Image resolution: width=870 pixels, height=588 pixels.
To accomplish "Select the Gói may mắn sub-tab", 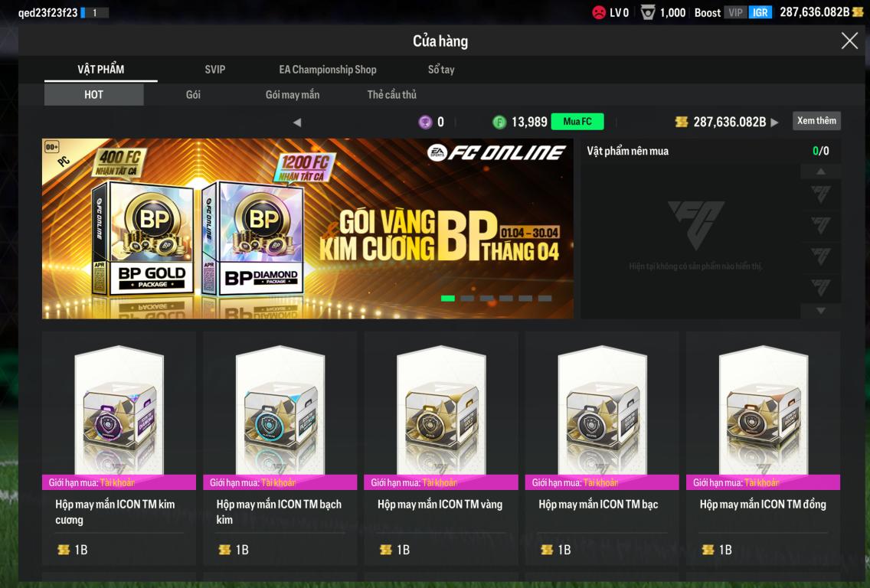I will click(293, 94).
